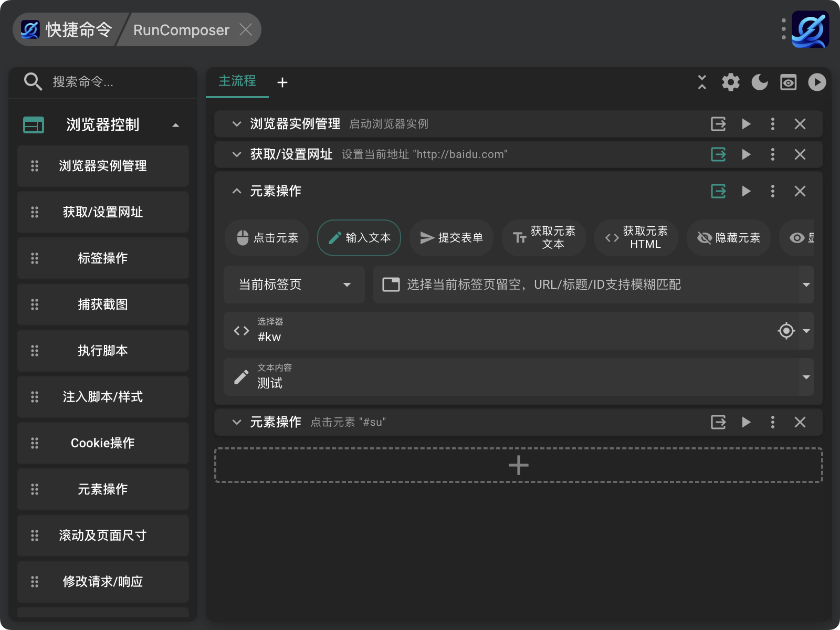
Task: Toggle output icon on 获取/设置网址 row
Action: click(x=718, y=154)
